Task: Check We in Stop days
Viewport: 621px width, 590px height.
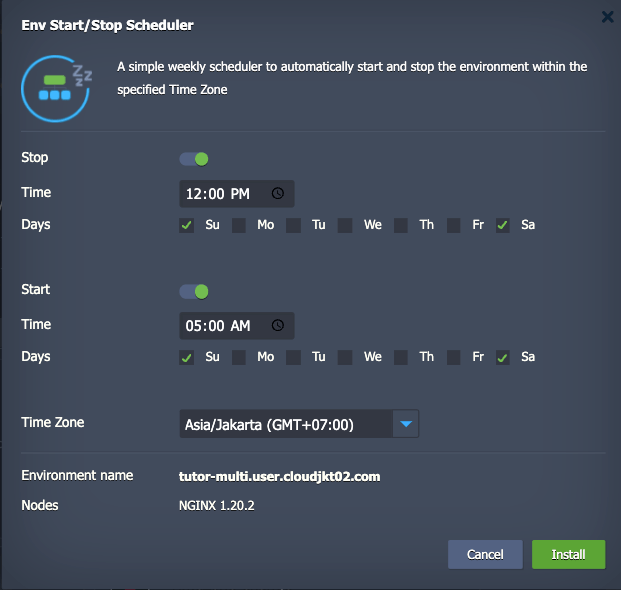Action: (x=345, y=225)
